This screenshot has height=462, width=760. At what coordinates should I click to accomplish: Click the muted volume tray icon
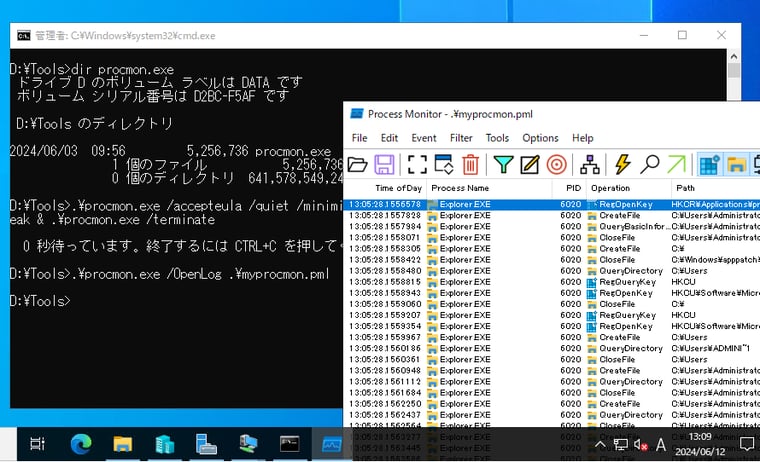640,445
